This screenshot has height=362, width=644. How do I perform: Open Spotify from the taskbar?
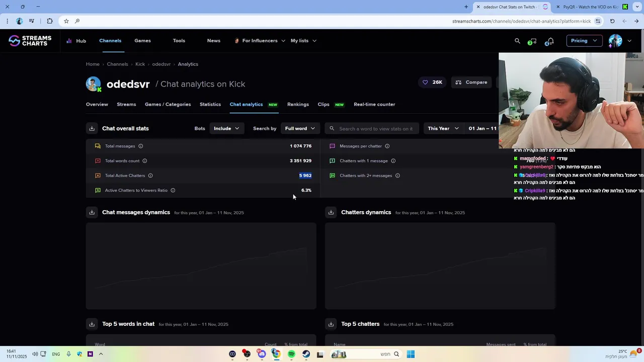[x=291, y=354]
